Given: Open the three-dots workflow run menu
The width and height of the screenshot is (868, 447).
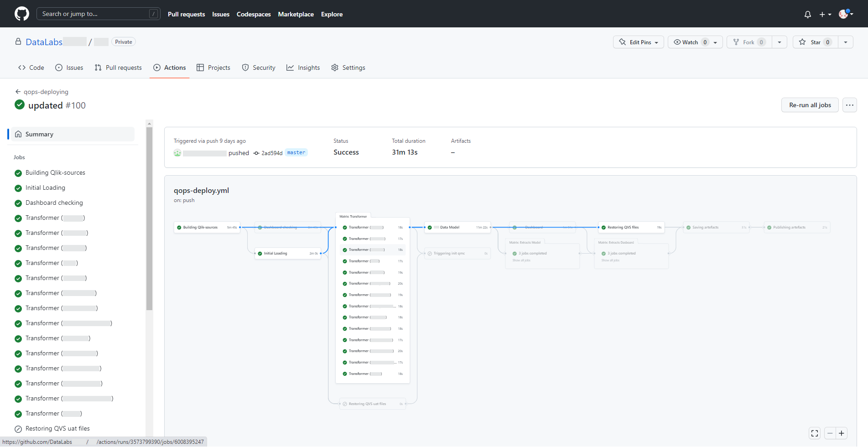Looking at the screenshot, I should [x=849, y=105].
